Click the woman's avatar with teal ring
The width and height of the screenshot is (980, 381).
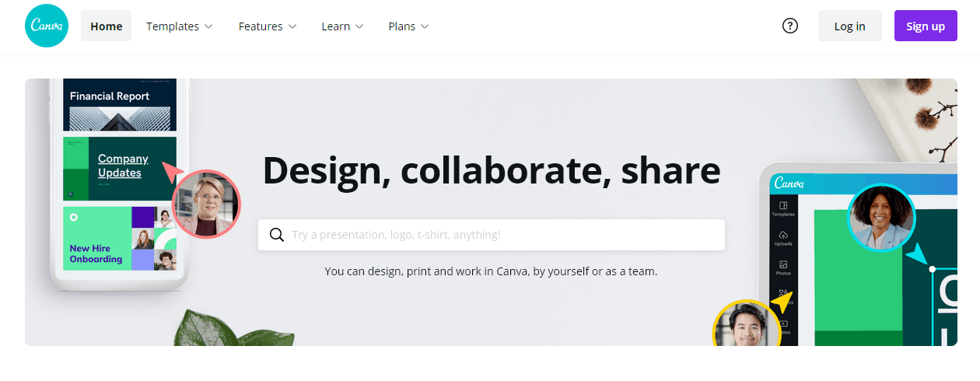pos(880,218)
